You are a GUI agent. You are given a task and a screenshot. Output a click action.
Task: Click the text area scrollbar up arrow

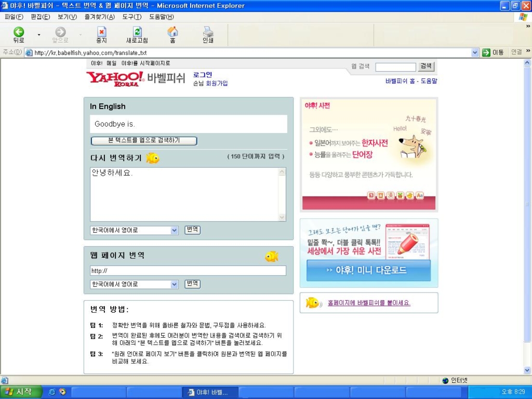(282, 172)
